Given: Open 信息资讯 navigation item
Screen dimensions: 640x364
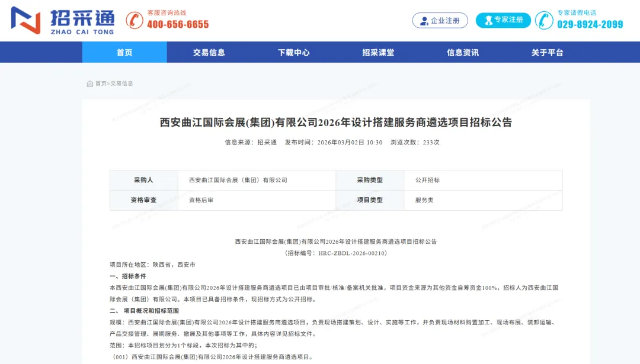Looking at the screenshot, I should coord(462,52).
